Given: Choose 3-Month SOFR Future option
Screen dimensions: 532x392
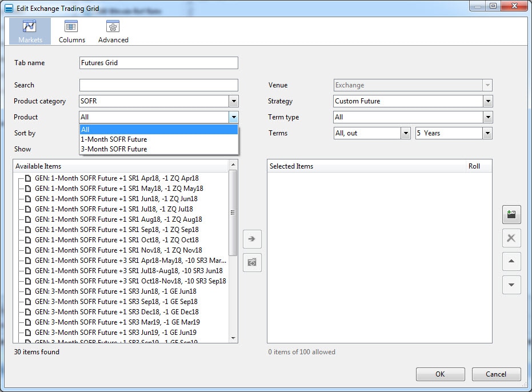Looking at the screenshot, I should click(x=114, y=149).
